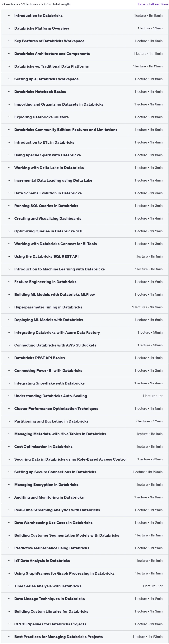The image size is (169, 644).
Task: Expand Cost Optimization in Databricks chevron
Action: (9, 447)
